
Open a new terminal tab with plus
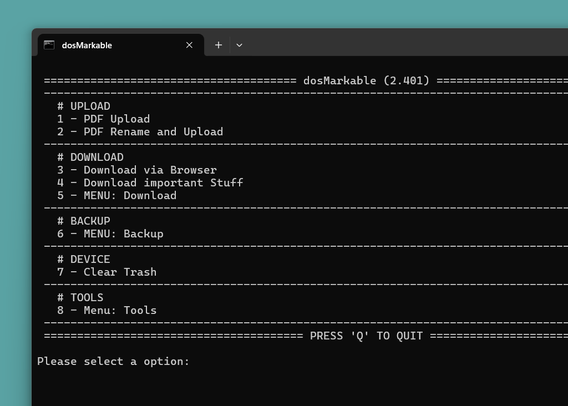[218, 45]
